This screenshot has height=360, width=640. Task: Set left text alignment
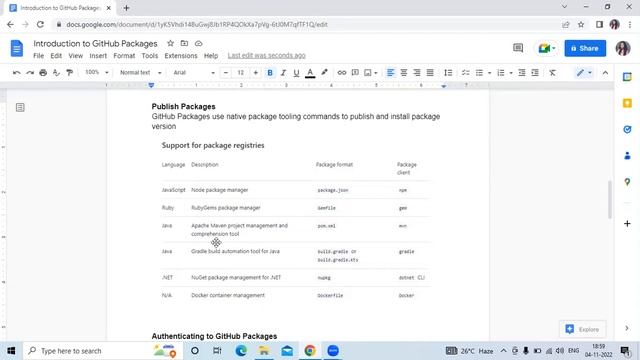coord(390,73)
